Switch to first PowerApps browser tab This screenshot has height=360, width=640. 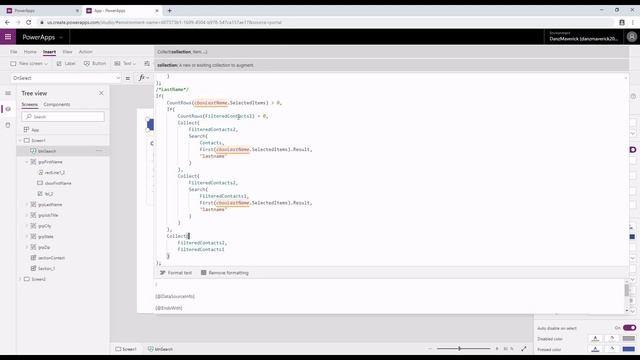[41, 11]
